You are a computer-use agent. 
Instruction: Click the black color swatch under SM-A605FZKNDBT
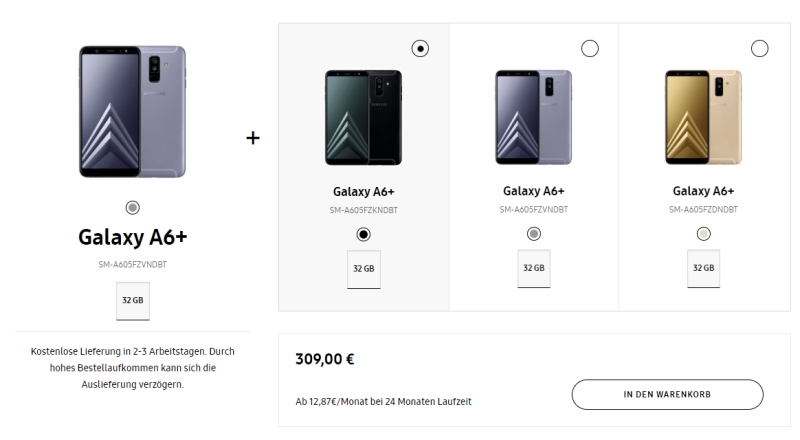coord(364,233)
